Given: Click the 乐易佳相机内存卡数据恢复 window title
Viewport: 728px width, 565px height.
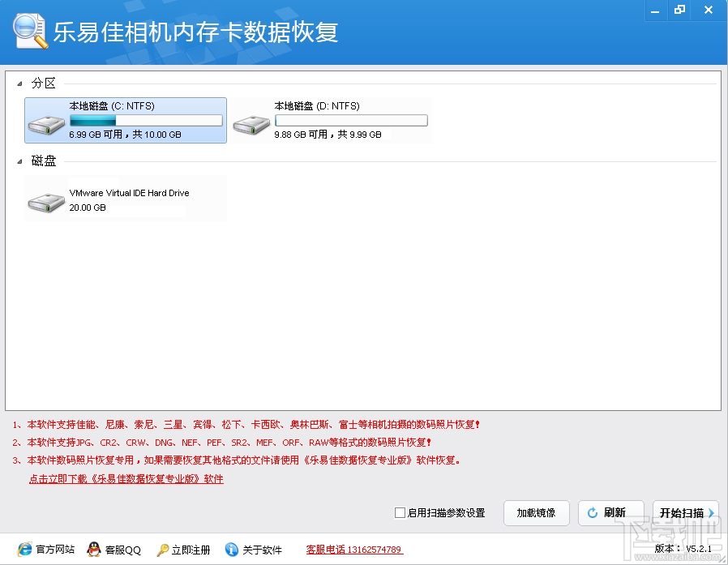Looking at the screenshot, I should click(195, 32).
